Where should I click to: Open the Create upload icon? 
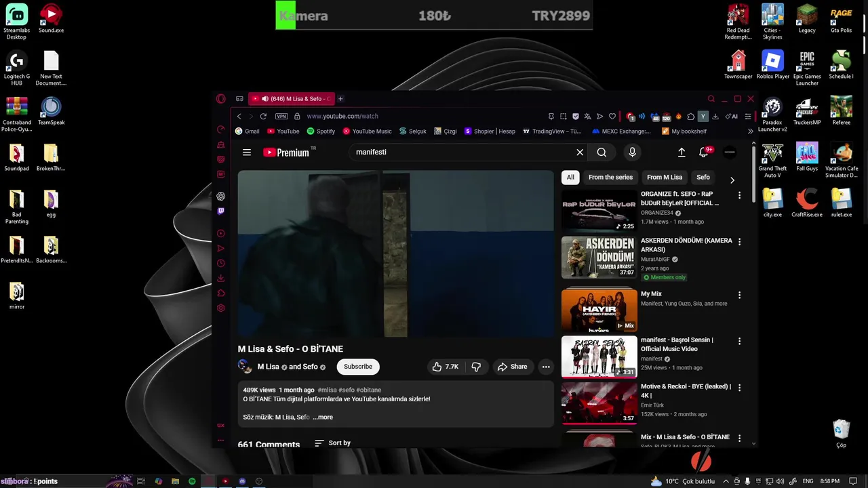[682, 152]
